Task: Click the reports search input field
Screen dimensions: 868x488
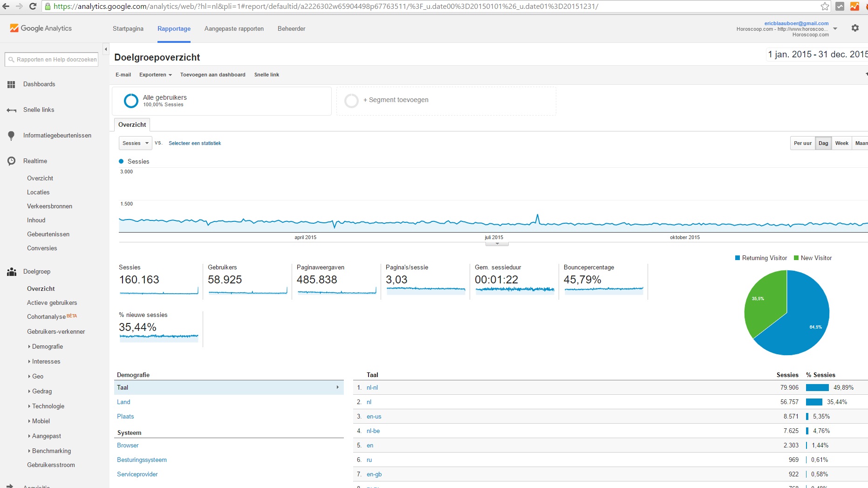Action: pos(52,60)
